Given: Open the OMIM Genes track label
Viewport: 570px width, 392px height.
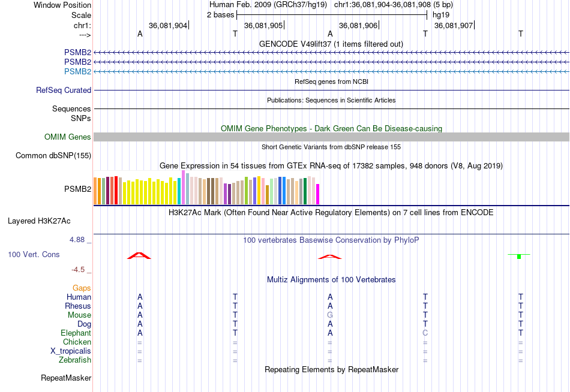Looking at the screenshot, I should pyautogui.click(x=68, y=137).
